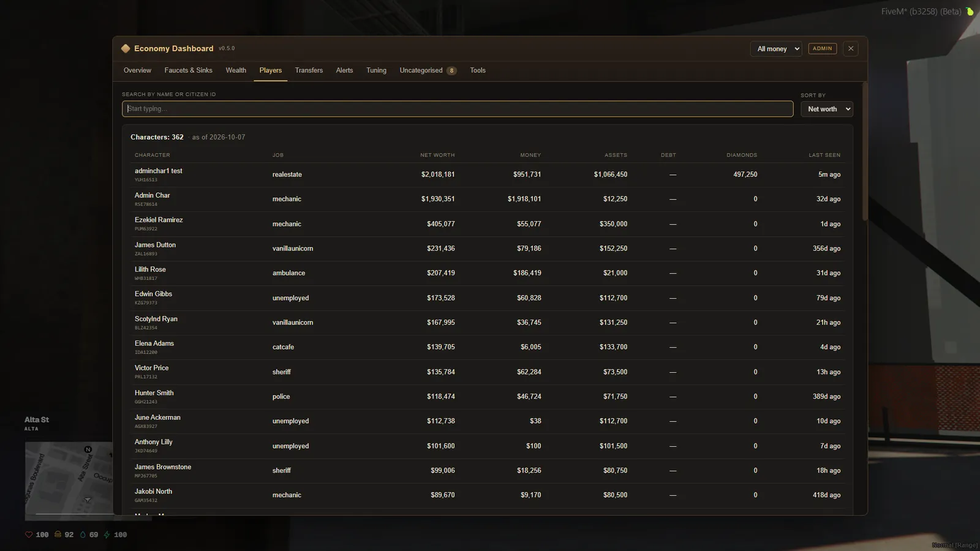This screenshot has height=551, width=980.
Task: Open the Transfers tab
Action: click(309, 70)
